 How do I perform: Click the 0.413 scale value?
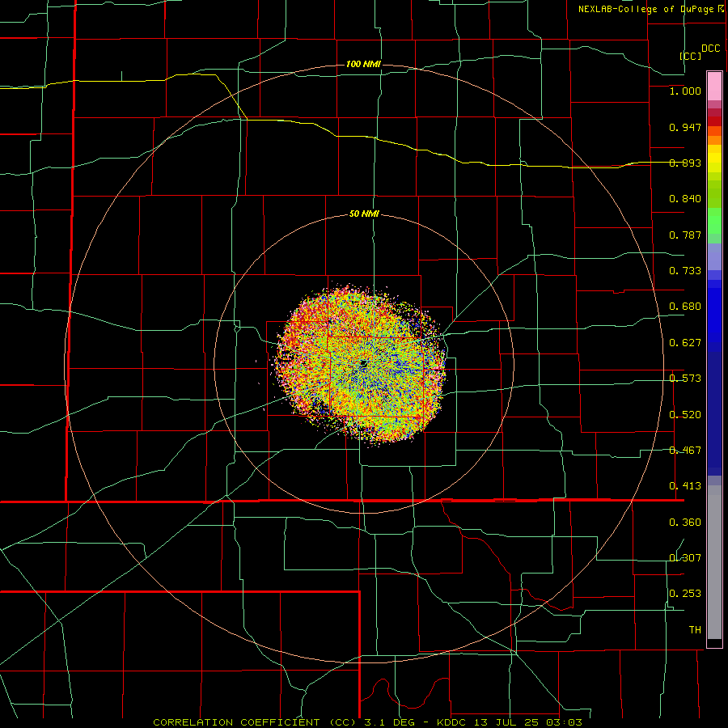pos(685,486)
